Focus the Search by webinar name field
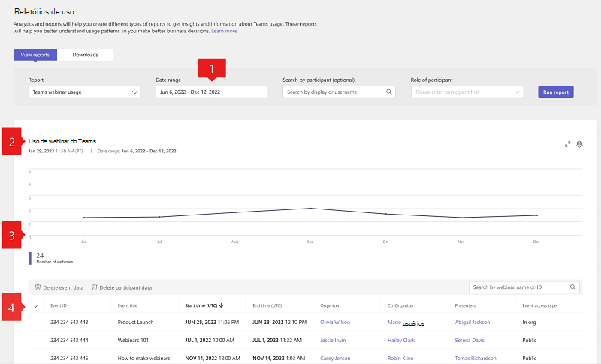Viewport: 601px width, 364px height. point(518,287)
